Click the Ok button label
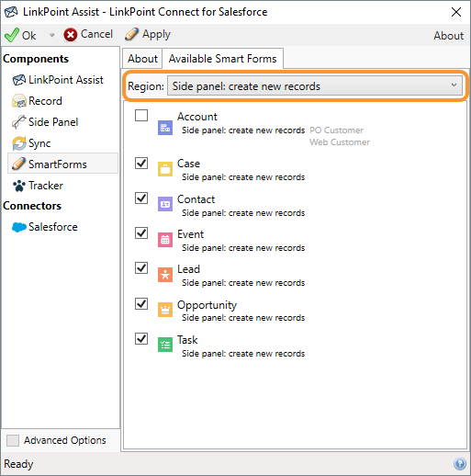The image size is (471, 476). 29,36
